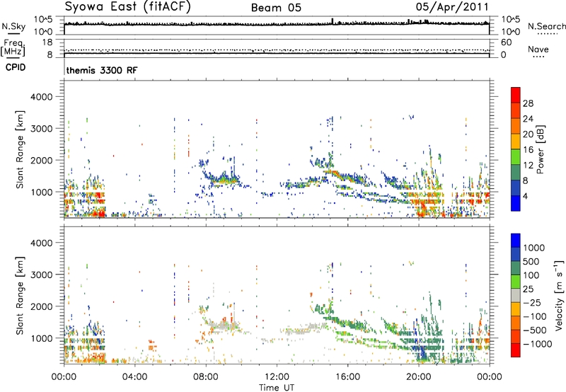Viewport: 566px width, 392px height.
Task: Click the 'themis 3300 RF' text
Action: pos(102,70)
